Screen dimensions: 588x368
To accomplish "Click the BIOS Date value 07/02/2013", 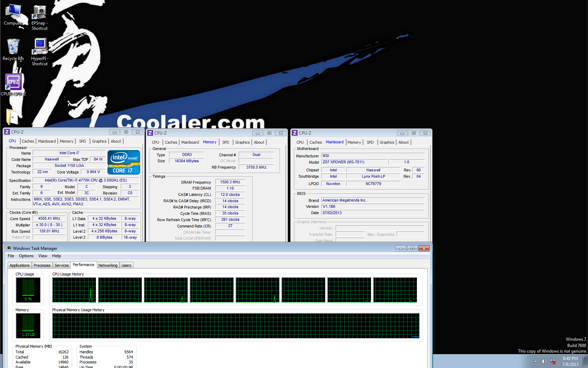I will [373, 213].
